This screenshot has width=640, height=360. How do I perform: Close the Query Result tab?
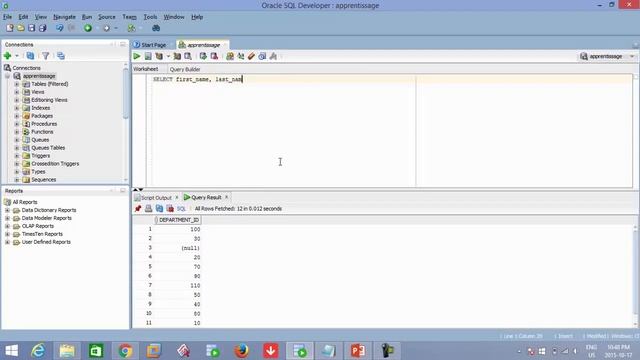tap(227, 198)
